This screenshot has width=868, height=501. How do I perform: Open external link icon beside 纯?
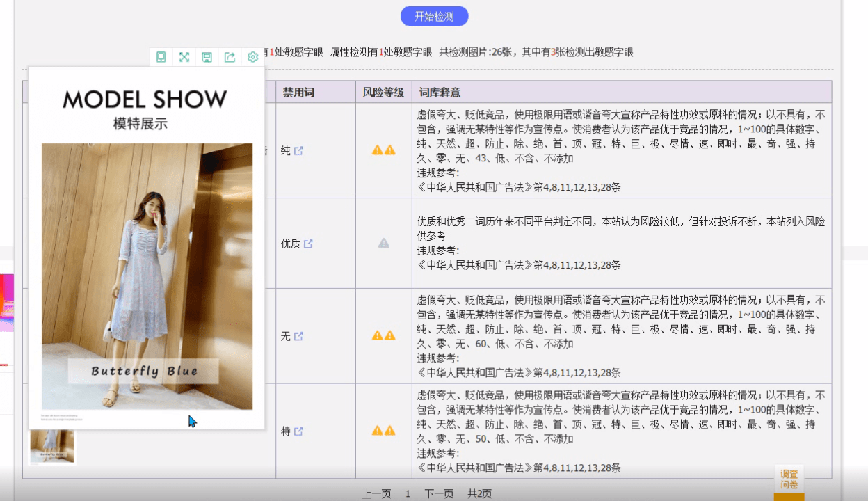(x=298, y=150)
